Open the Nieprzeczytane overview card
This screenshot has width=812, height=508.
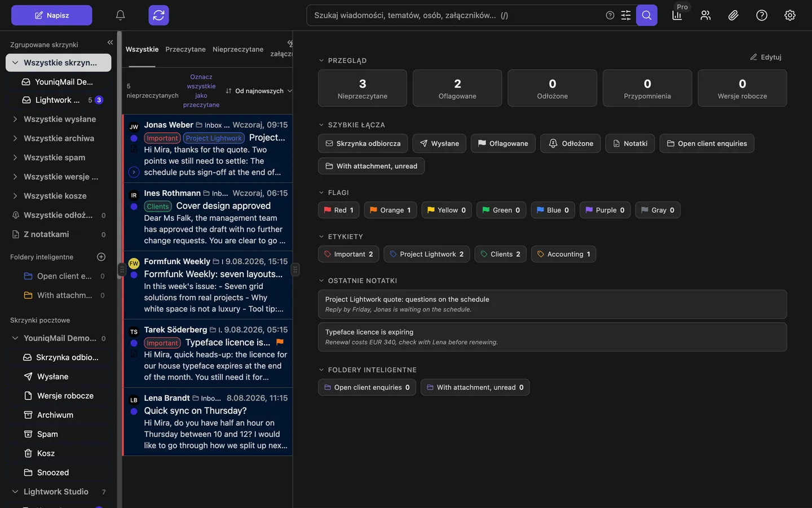point(363,88)
